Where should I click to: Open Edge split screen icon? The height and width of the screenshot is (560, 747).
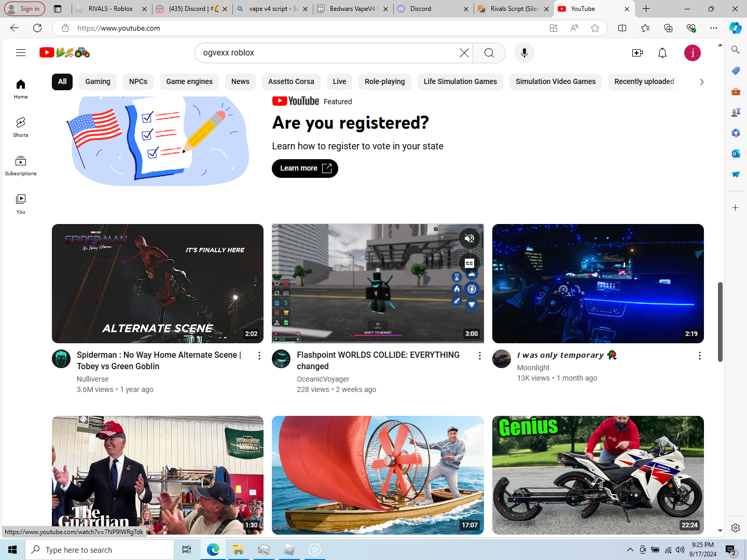pos(622,28)
